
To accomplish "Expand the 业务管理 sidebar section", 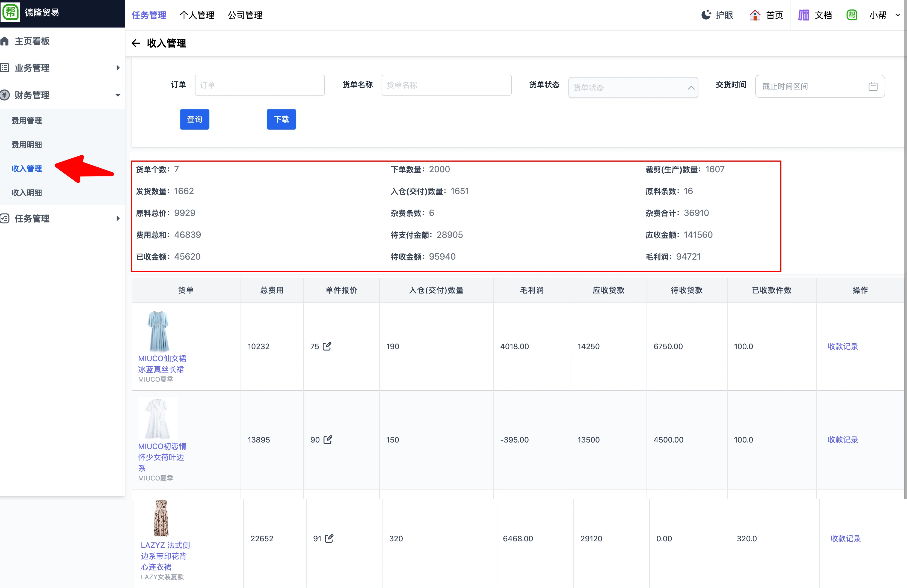I will [118, 67].
